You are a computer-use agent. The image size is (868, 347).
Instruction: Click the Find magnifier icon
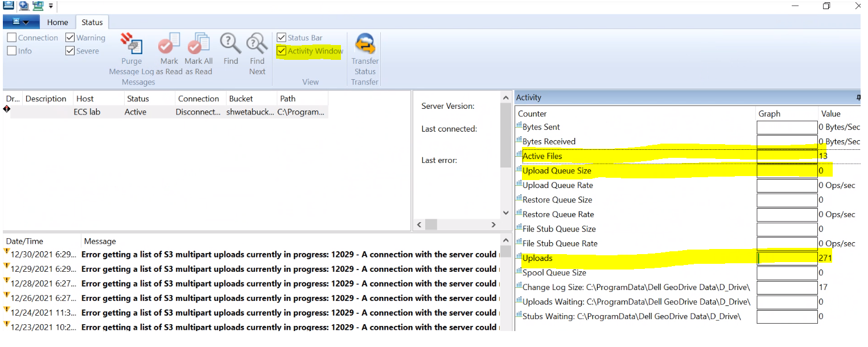tap(231, 43)
